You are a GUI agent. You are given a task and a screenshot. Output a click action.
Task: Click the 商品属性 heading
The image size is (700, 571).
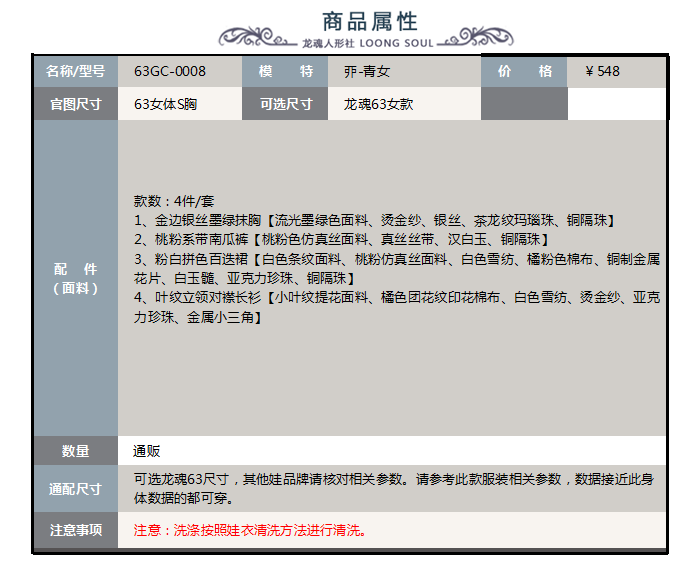369,21
